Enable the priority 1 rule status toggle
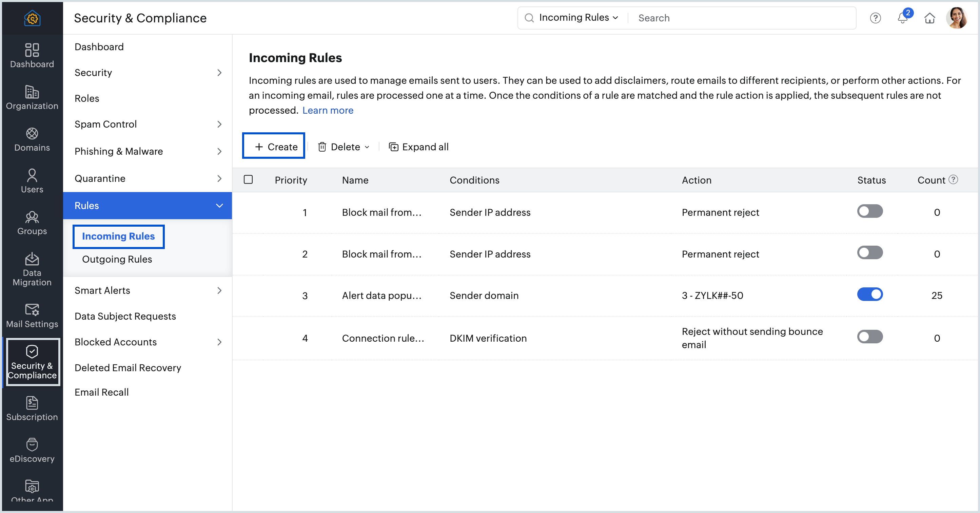 pyautogui.click(x=870, y=211)
